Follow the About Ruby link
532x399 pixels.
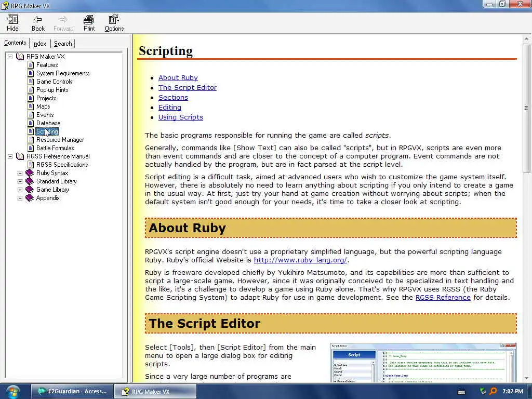178,78
